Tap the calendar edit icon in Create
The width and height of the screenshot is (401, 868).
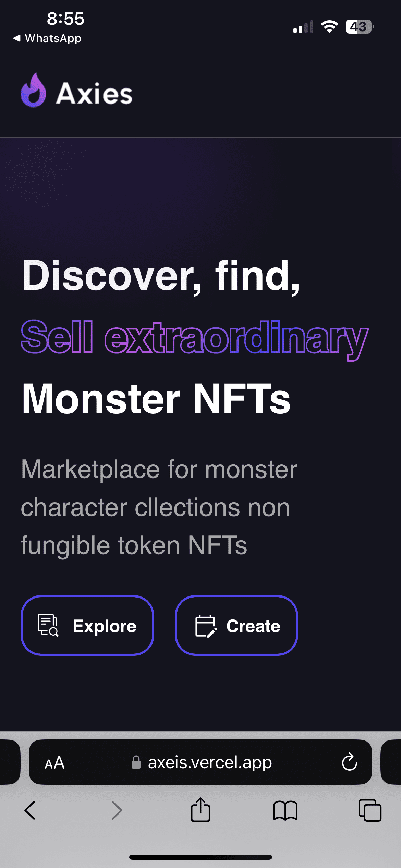pos(206,626)
